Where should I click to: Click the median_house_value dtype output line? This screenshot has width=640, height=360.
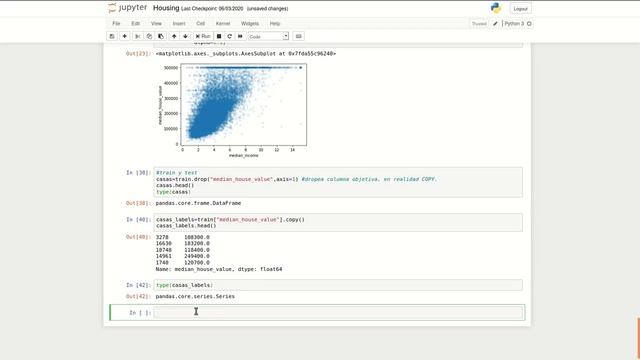(x=219, y=269)
